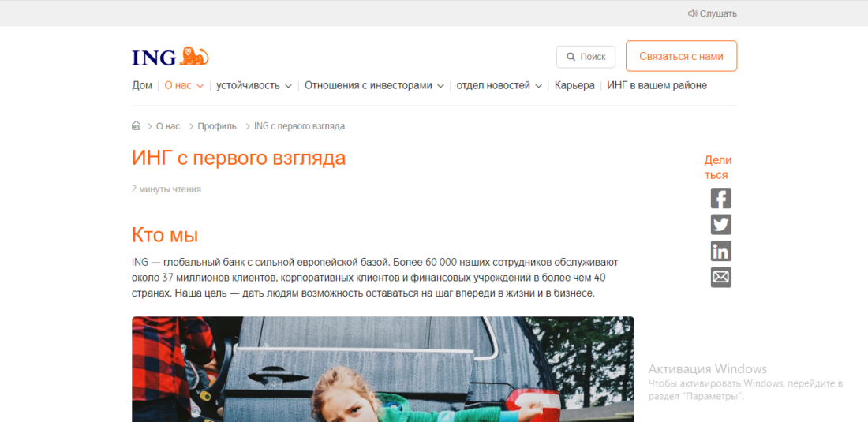This screenshot has height=422, width=868.
Task: Expand the устойчивость dropdown menu
Action: 254,85
